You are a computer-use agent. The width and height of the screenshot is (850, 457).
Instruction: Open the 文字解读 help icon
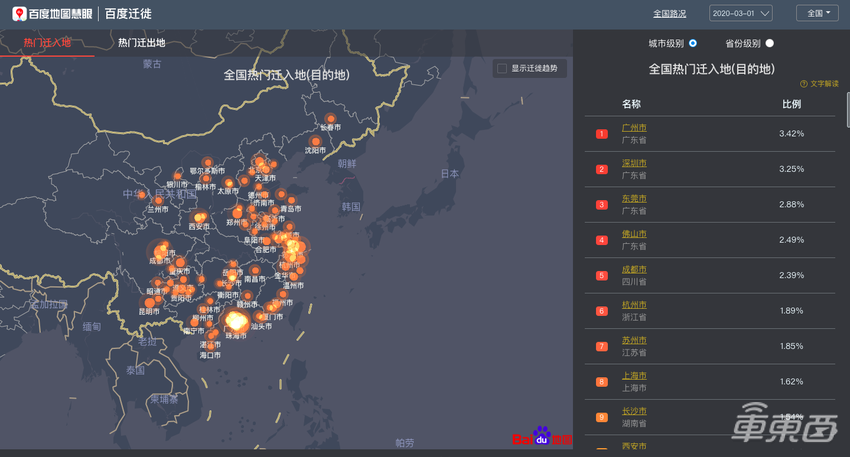(x=803, y=84)
